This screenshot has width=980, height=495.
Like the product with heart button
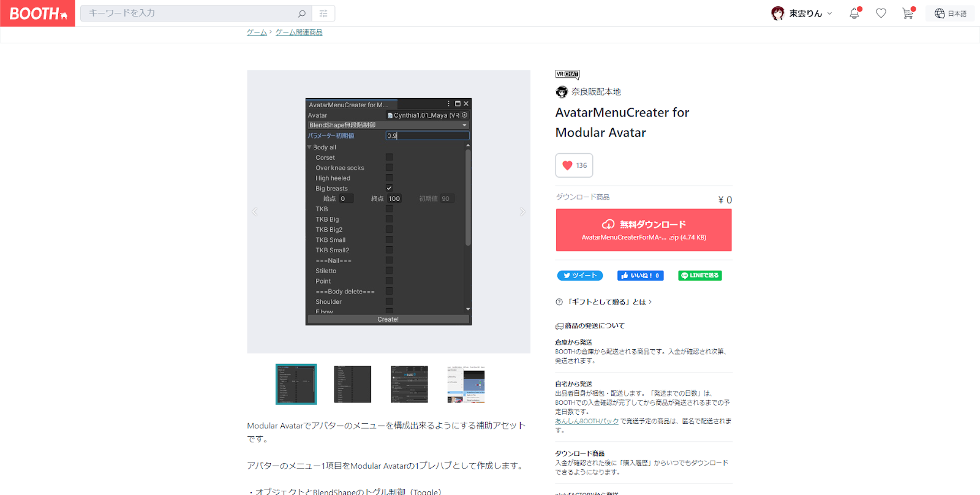(x=574, y=165)
